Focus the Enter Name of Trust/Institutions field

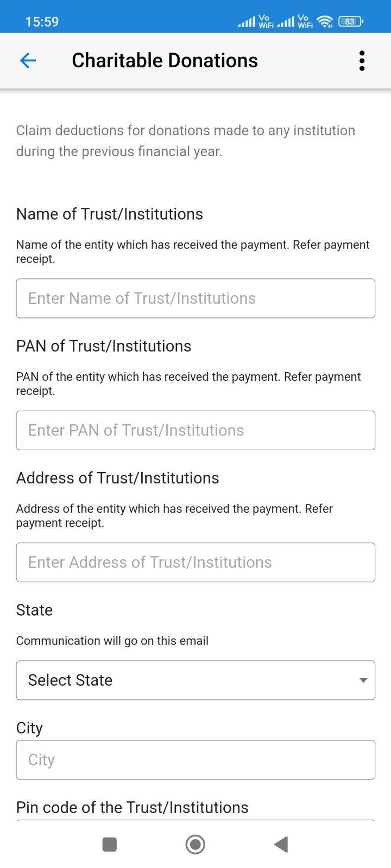195,298
